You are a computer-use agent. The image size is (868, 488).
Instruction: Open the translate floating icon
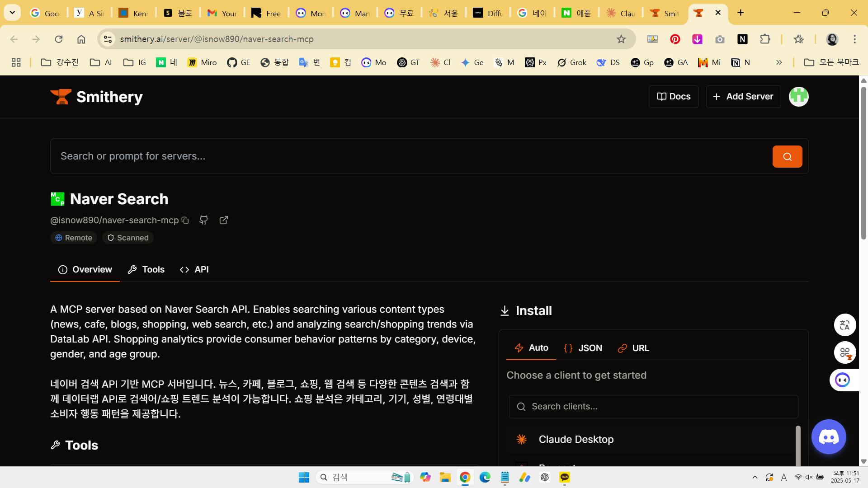coord(844,325)
